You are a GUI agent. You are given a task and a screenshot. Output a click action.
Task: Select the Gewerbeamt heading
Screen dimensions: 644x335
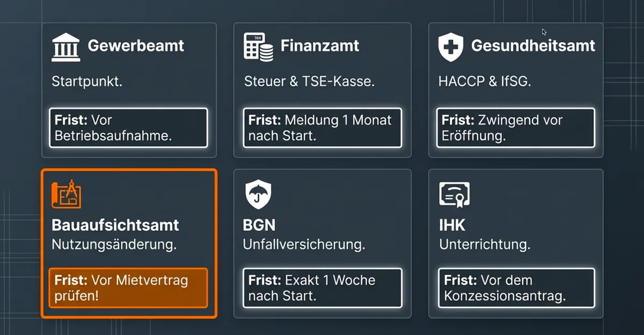click(x=136, y=46)
